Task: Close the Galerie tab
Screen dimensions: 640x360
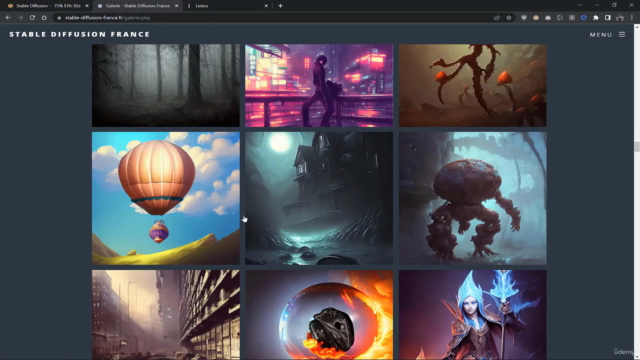Action: coord(176,6)
